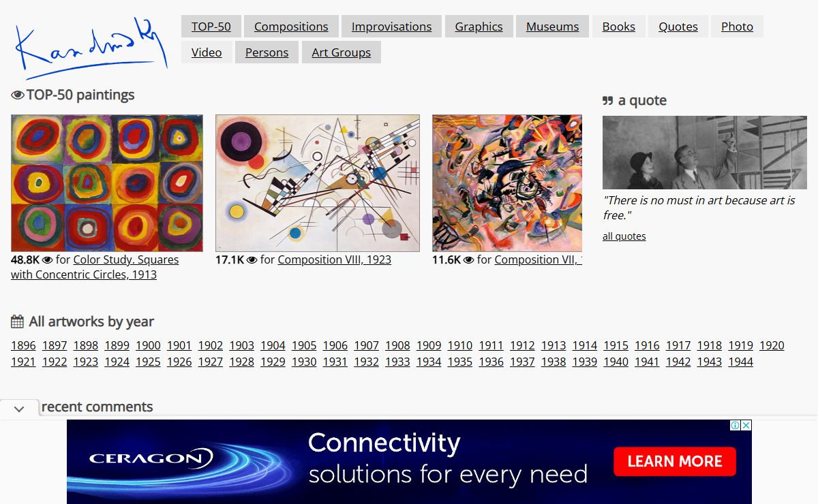The image size is (818, 504).
Task: Click the Kandinsky signature logo
Action: (91, 50)
